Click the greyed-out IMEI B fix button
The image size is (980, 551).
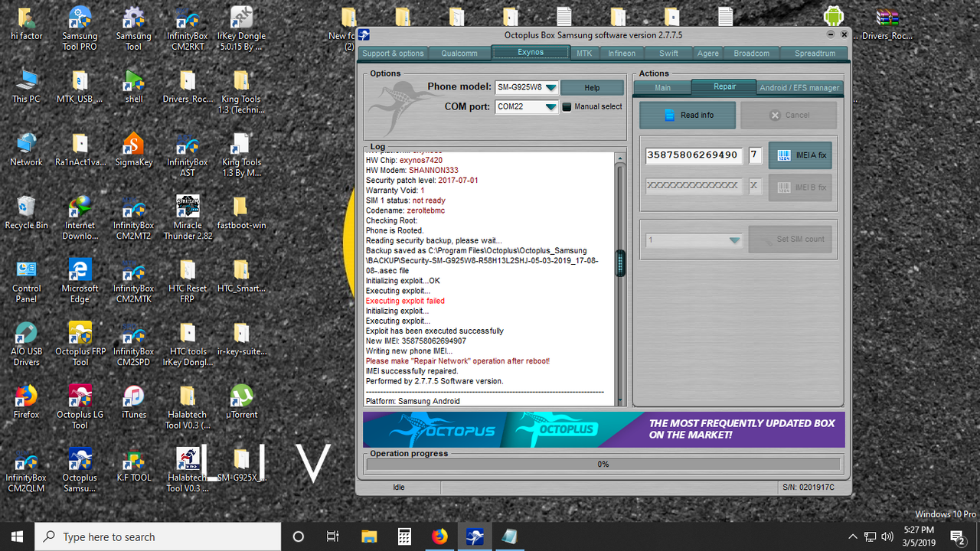coord(800,187)
